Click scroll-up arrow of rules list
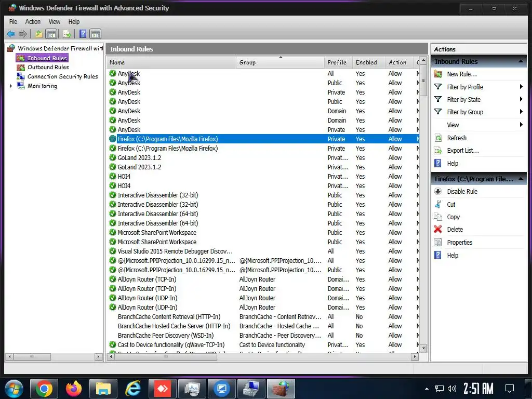532x399 pixels. tap(423, 61)
